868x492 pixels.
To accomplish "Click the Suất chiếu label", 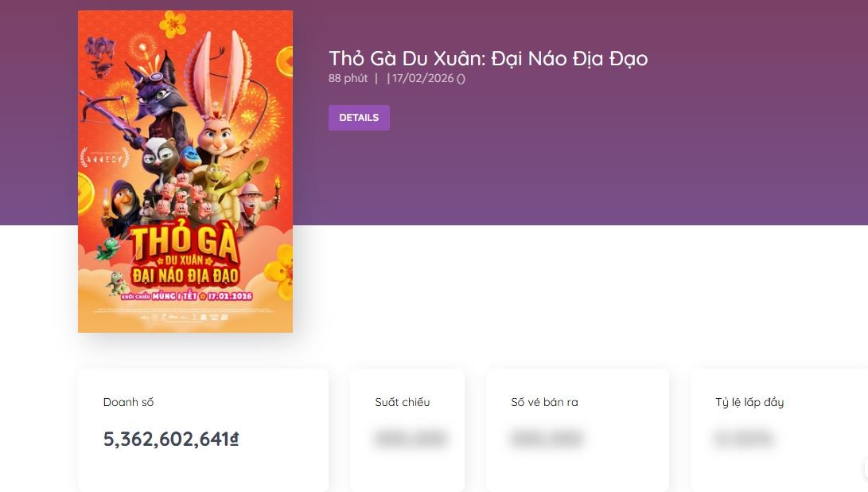I will click(x=403, y=403).
